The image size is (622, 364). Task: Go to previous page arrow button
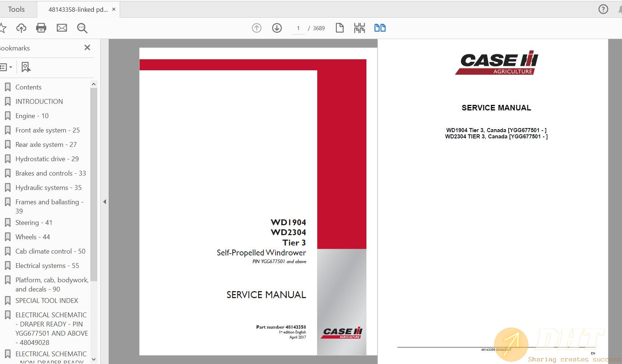tap(257, 28)
